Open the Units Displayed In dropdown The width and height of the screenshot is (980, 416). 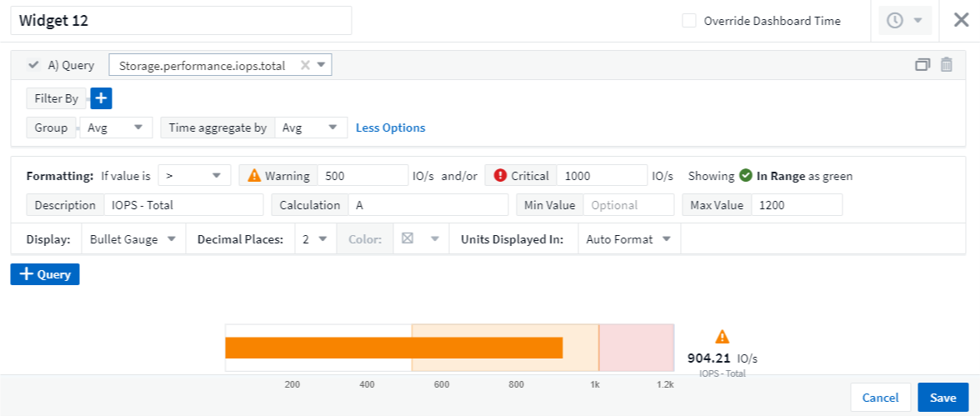point(629,239)
